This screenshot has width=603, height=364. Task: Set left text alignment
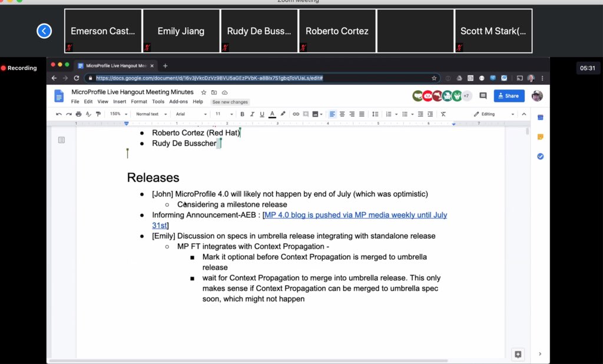332,114
